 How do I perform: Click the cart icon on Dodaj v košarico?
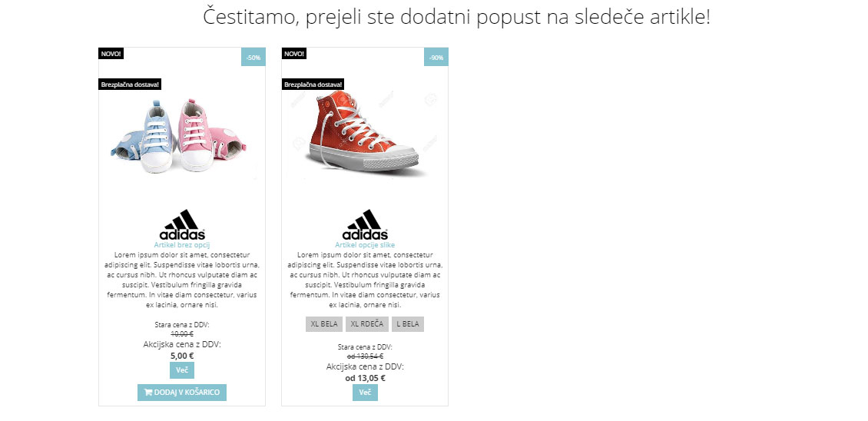point(147,393)
